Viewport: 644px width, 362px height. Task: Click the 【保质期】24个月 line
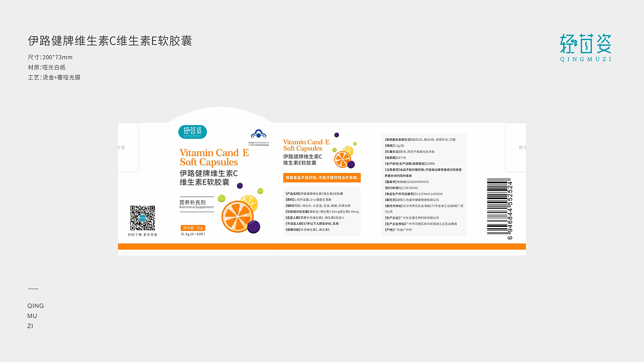(x=395, y=157)
